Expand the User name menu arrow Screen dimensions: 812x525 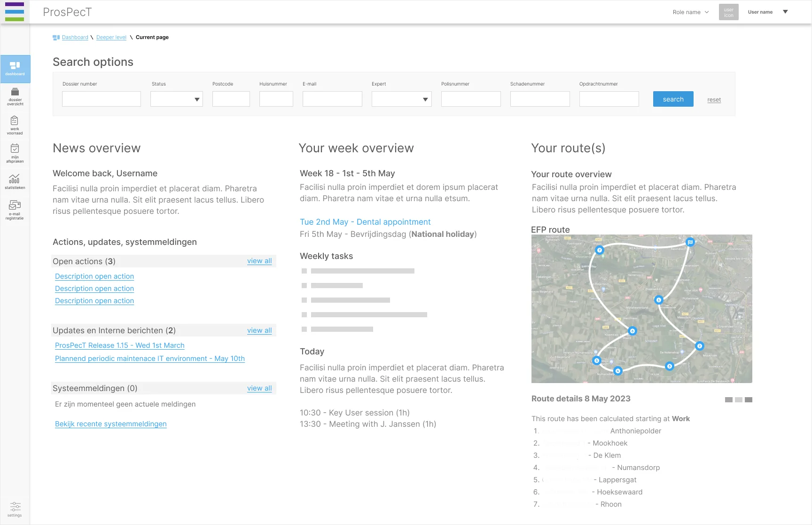785,12
